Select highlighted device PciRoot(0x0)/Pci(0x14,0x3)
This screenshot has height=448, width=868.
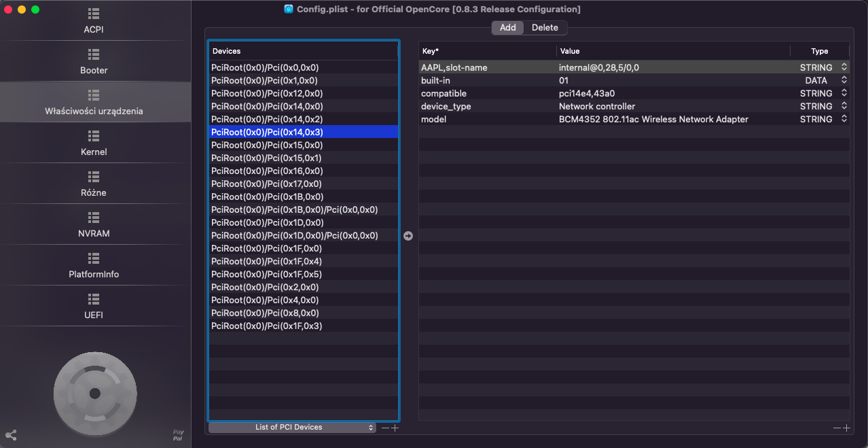click(304, 132)
